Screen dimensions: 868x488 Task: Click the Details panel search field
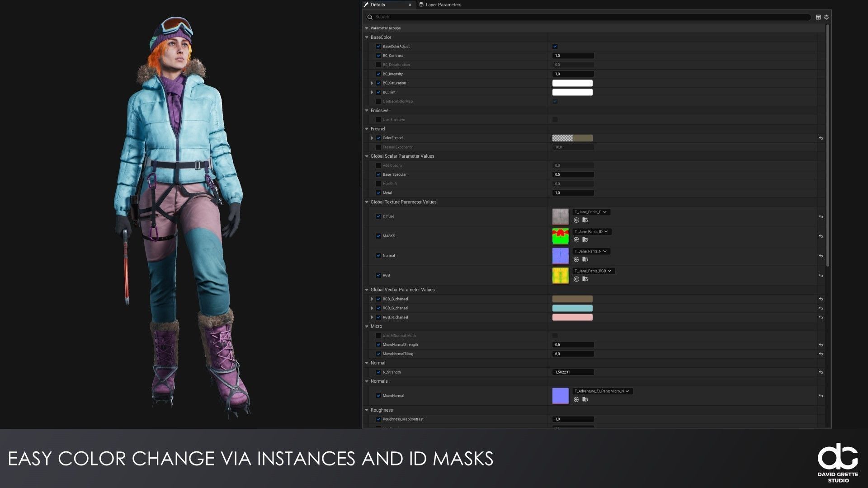coord(588,17)
